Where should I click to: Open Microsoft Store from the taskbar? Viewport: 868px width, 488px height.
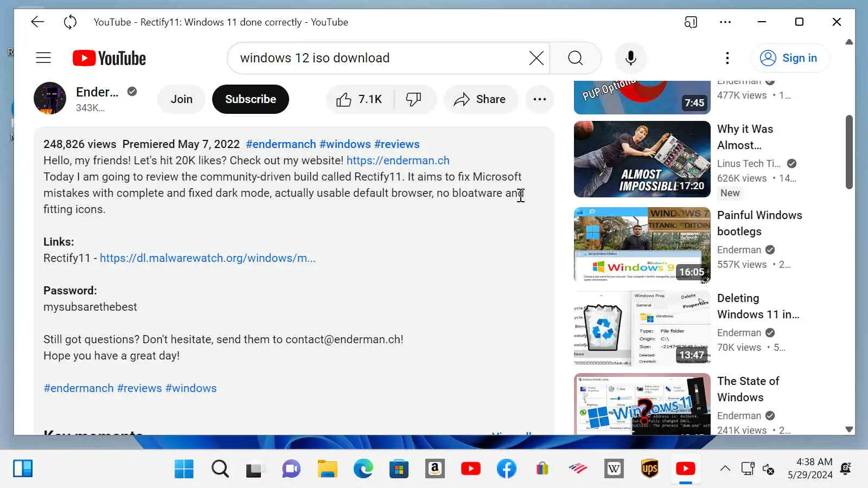tap(399, 469)
